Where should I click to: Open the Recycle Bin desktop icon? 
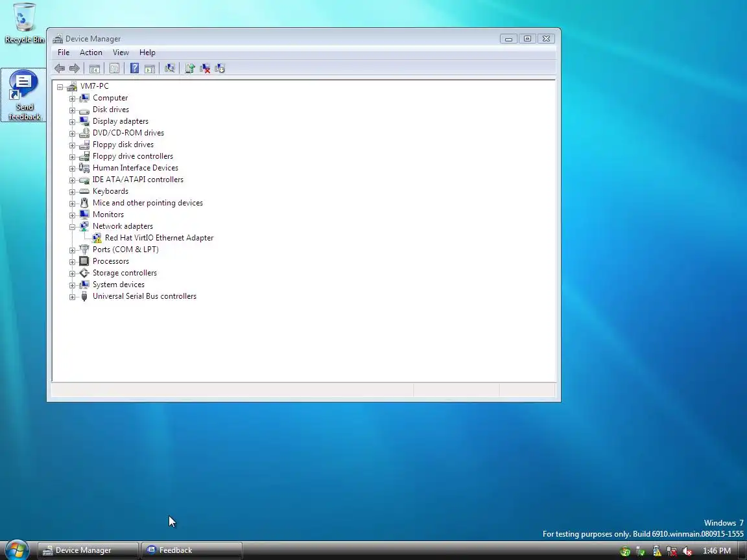pos(24,23)
